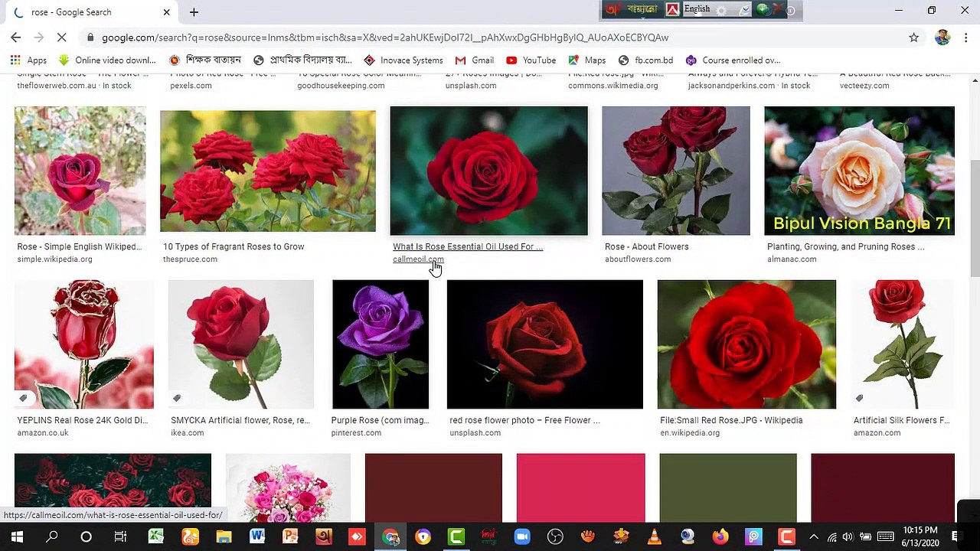Open the Invoace Systems bookmark

coord(403,60)
